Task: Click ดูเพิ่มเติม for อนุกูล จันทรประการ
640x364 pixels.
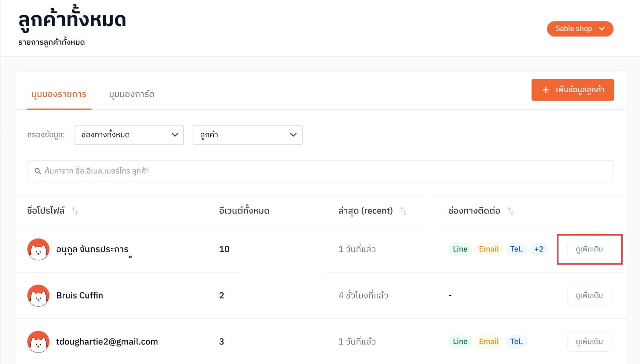Action: coord(589,249)
